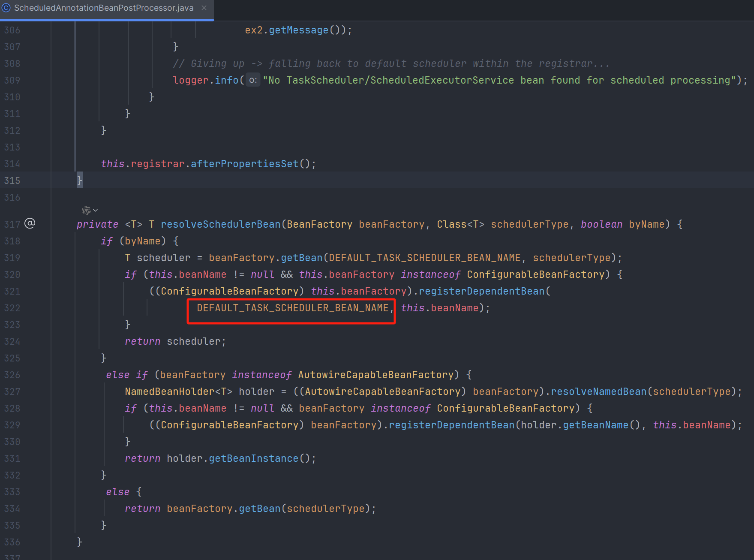Click line number 317 in the gutter
This screenshot has width=754, height=560.
[x=12, y=224]
